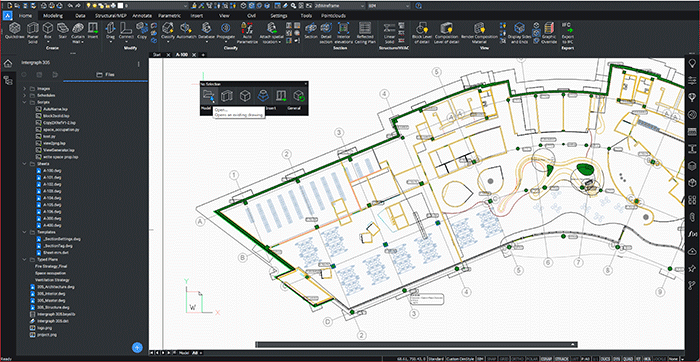Toggle STRACK in the status bar
Viewport: 700px width, 362px height.
562,359
